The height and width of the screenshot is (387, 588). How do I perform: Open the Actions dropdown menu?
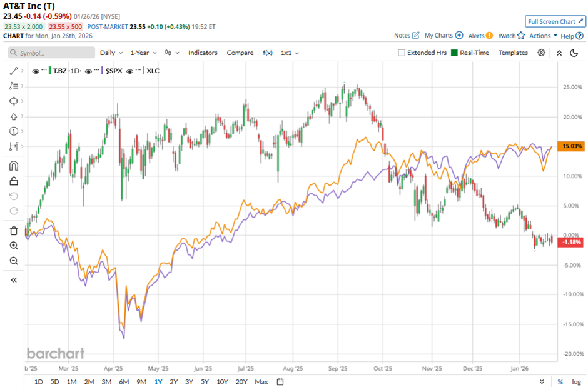(x=543, y=36)
